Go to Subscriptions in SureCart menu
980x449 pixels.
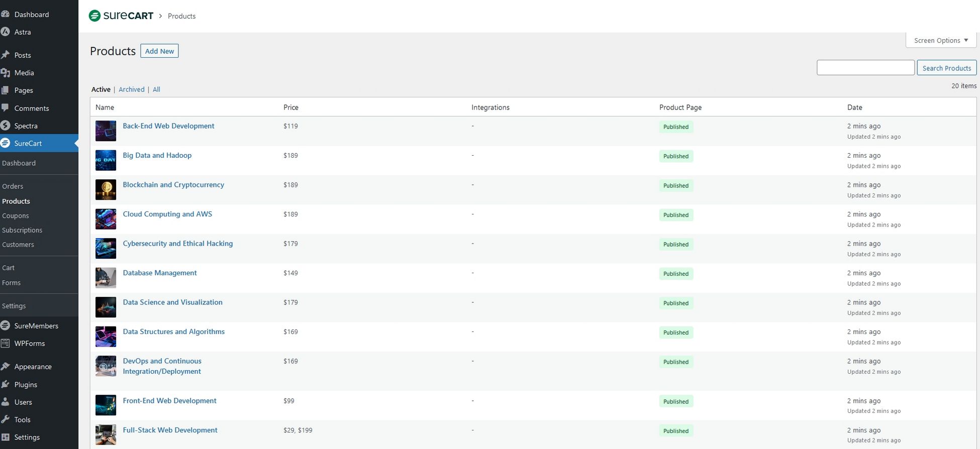point(22,230)
